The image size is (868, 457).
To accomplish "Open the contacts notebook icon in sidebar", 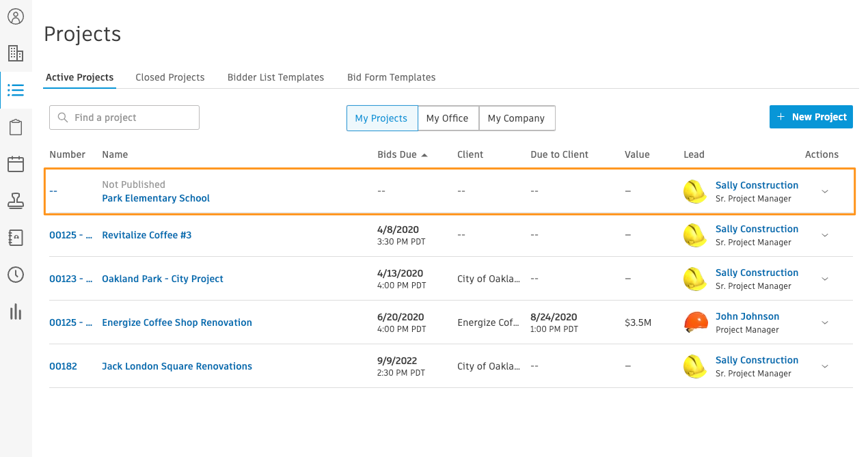I will (16, 238).
